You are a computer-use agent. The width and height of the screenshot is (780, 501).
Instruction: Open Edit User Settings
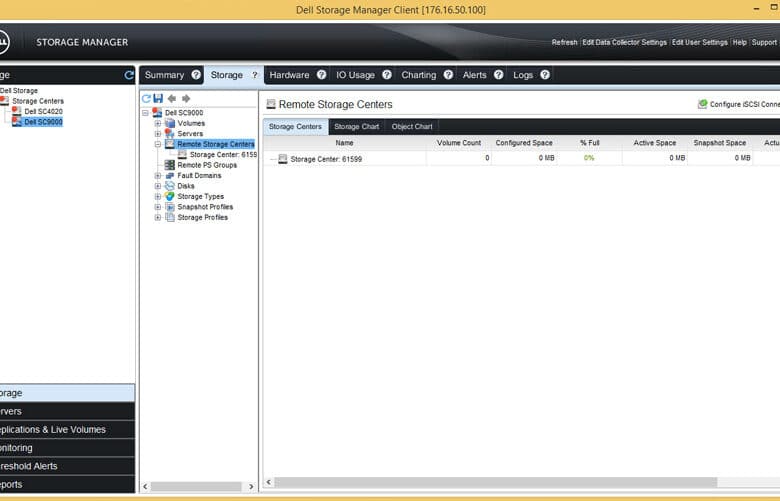(x=699, y=42)
